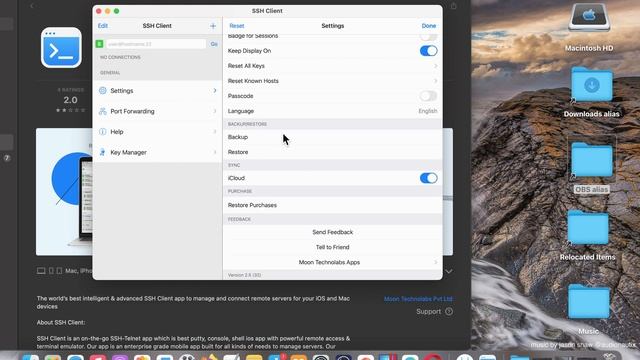Click Tell to Friend
The height and width of the screenshot is (360, 640).
coord(333,247)
